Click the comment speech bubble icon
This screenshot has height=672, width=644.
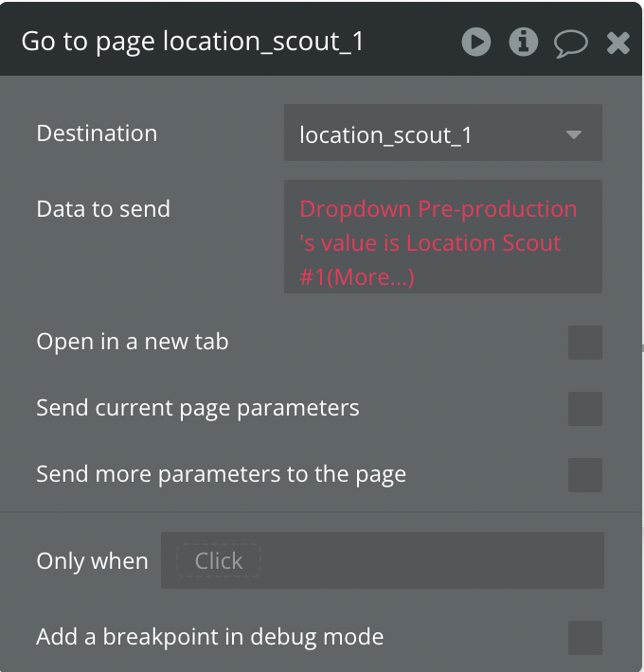(571, 43)
